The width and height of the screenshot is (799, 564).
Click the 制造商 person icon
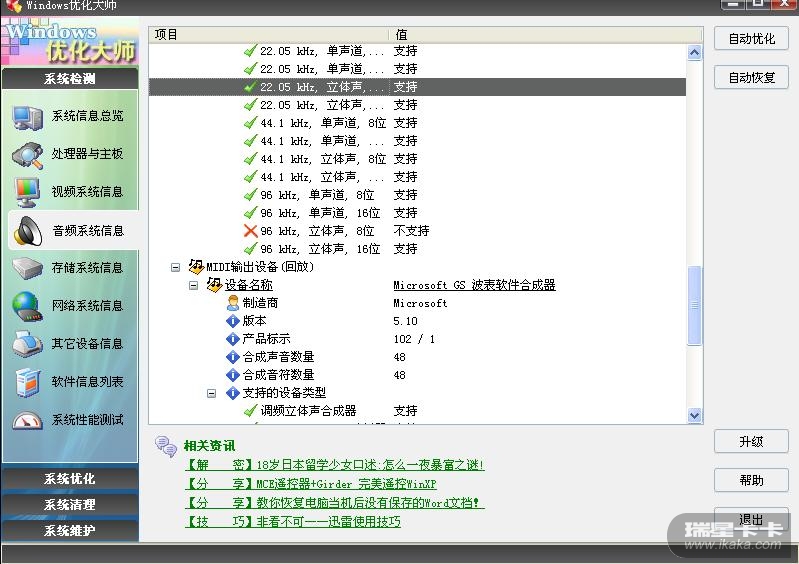(x=232, y=303)
